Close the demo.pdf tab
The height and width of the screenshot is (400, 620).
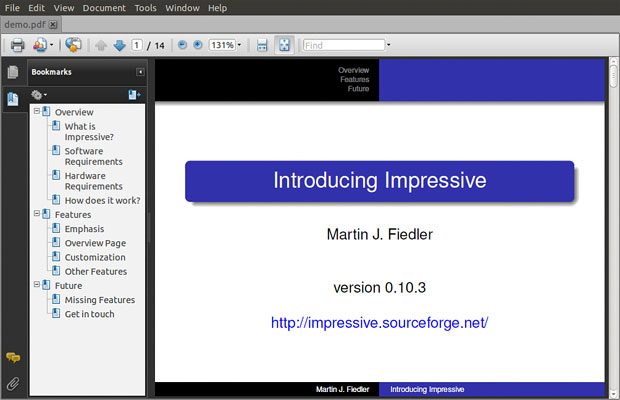point(53,25)
